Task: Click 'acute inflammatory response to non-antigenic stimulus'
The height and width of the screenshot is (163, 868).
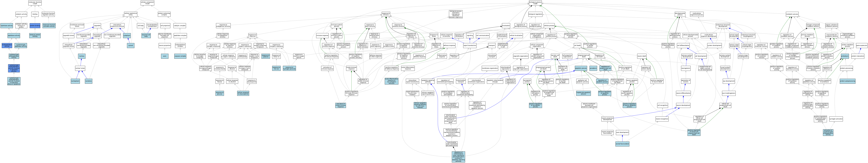Action: point(391,81)
